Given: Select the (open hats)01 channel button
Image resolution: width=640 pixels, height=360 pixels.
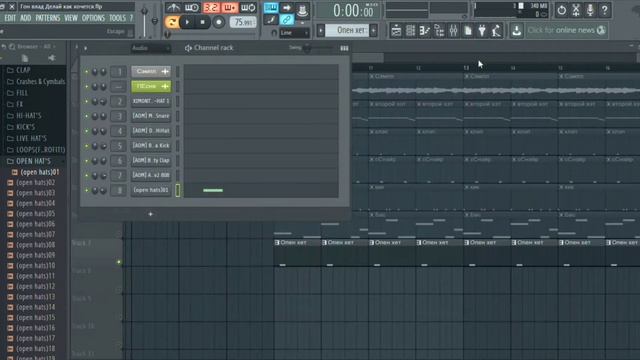Looking at the screenshot, I should point(151,190).
